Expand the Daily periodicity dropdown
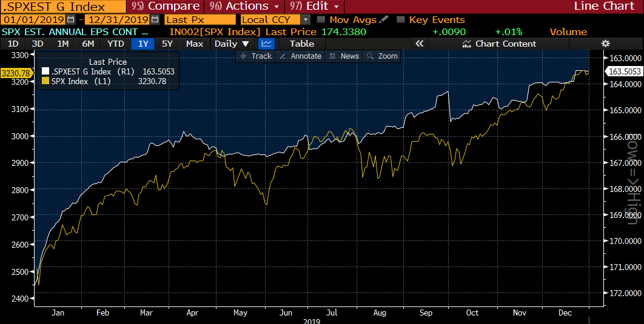Image resolution: width=644 pixels, height=324 pixels. [232, 44]
